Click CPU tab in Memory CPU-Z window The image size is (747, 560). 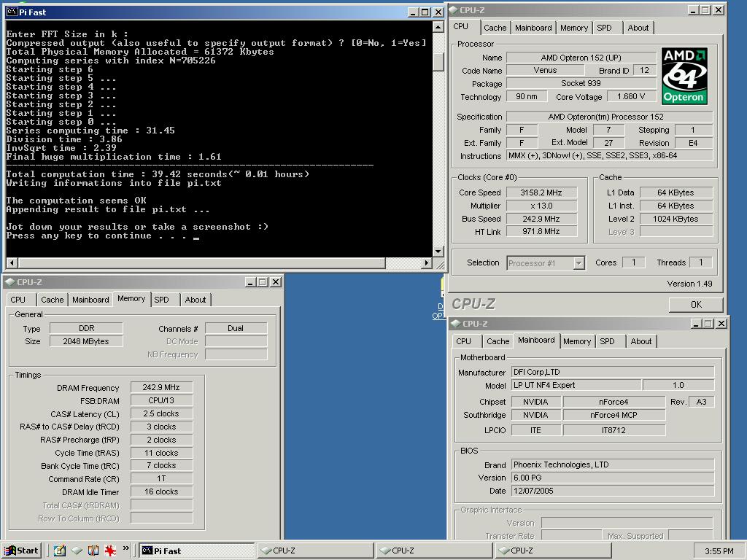click(18, 300)
